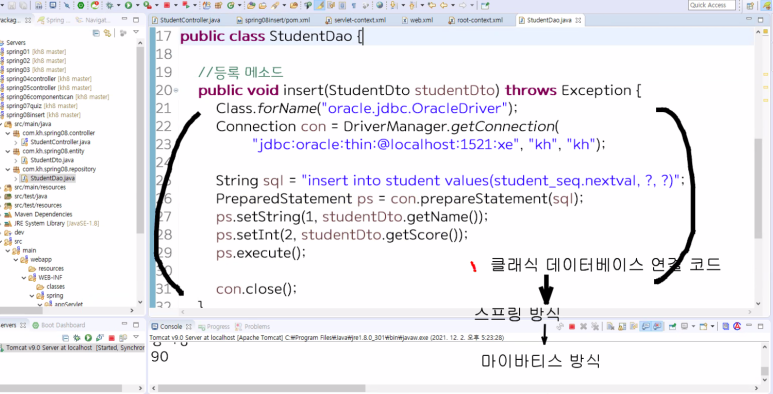Start the server in the Servers view

coord(88,338)
